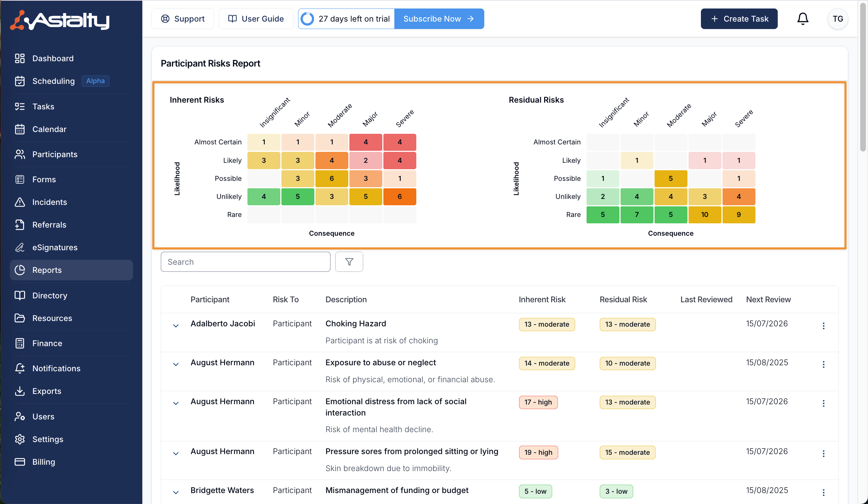Click the Search input field
Image resolution: width=868 pixels, height=504 pixels.
pos(245,262)
